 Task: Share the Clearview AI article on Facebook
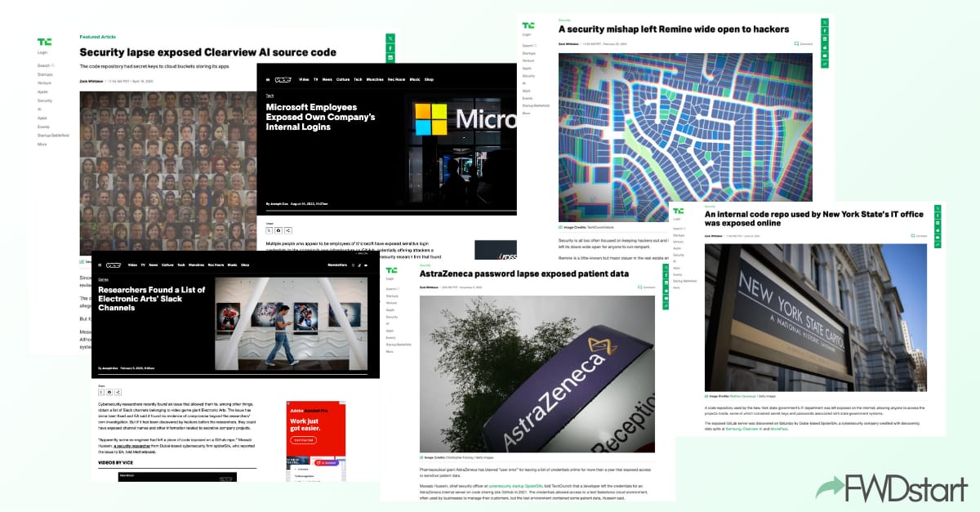(x=390, y=48)
